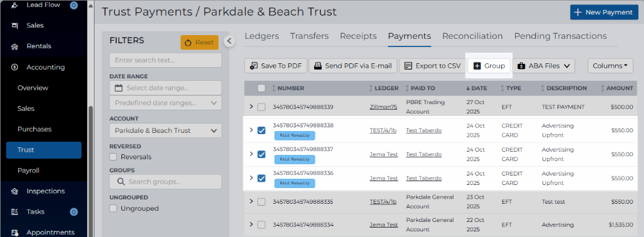Sort payments by the NUMBER column

click(x=288, y=88)
